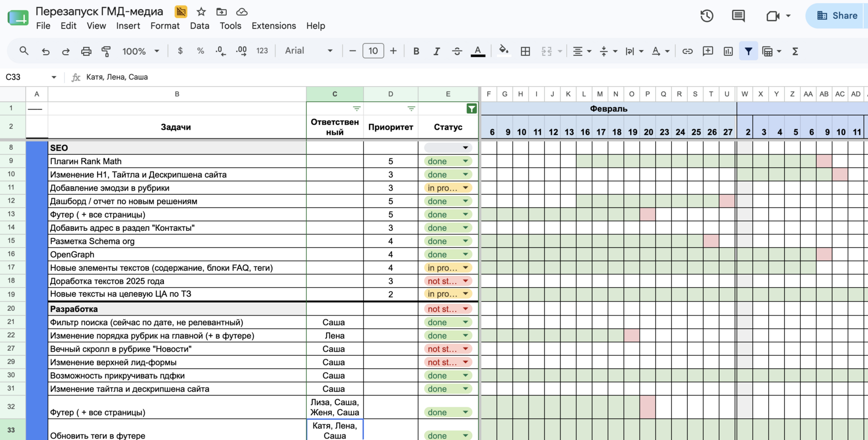Image resolution: width=868 pixels, height=440 pixels.
Task: Print the spreadsheet
Action: [x=86, y=51]
